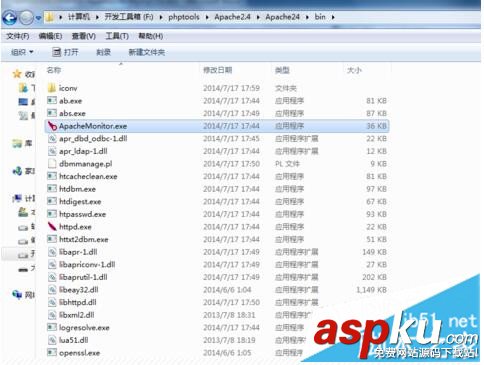Select the libxml2.dll file icon
The width and height of the screenshot is (484, 365).
(x=52, y=315)
